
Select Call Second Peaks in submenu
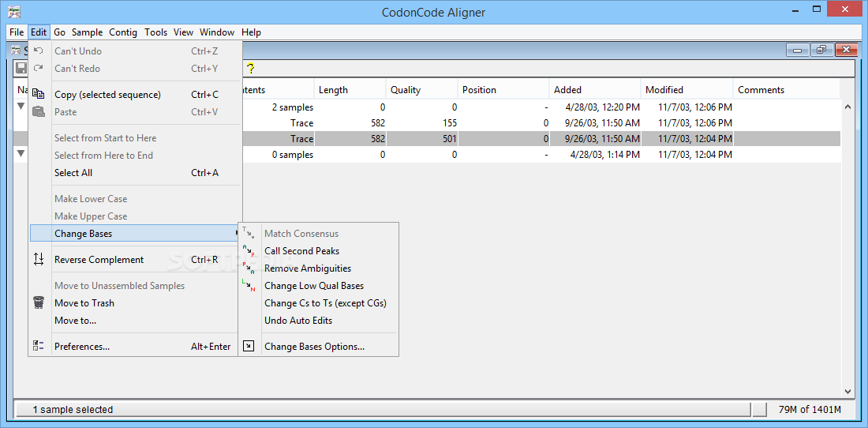[318, 251]
